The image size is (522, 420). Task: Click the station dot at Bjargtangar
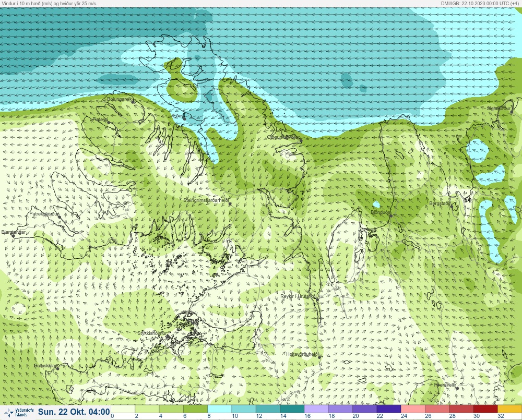[14, 236]
